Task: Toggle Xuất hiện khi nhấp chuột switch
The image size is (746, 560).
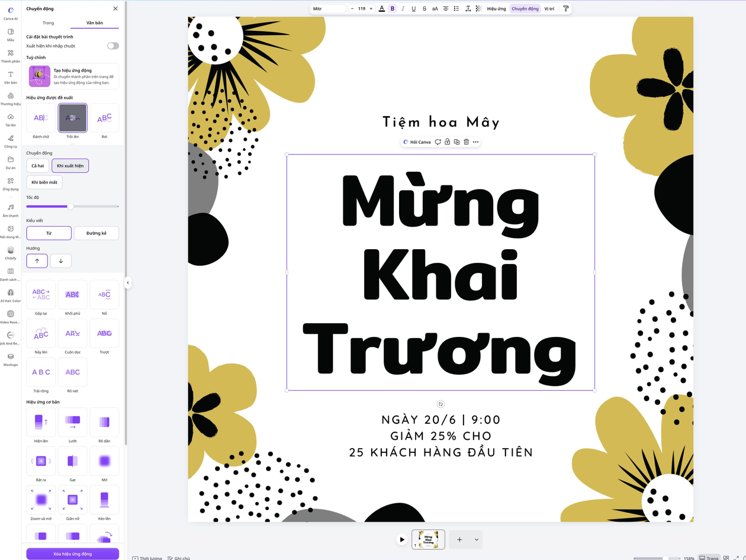Action: point(112,46)
